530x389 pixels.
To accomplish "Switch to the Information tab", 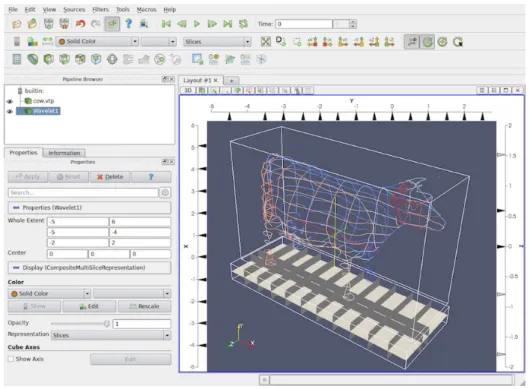I will click(64, 153).
